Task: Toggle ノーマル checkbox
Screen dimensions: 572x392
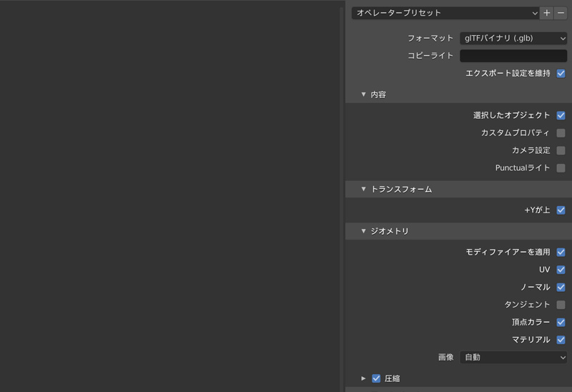Action: click(x=561, y=288)
